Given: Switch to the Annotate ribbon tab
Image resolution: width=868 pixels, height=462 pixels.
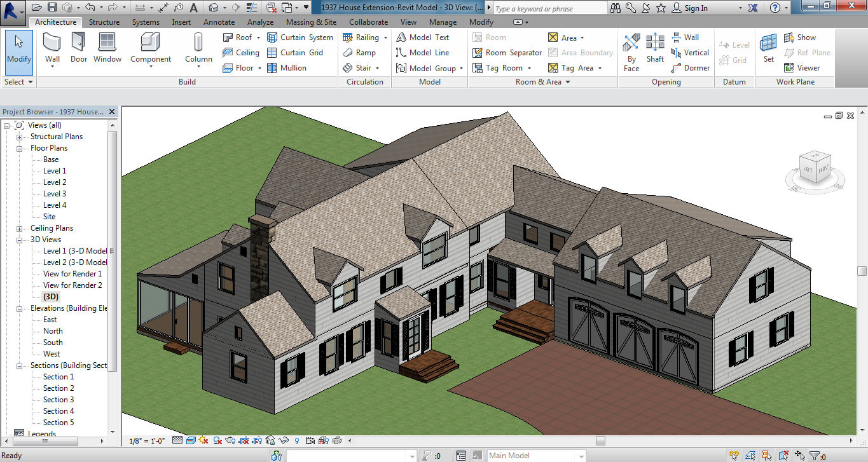Looking at the screenshot, I should pyautogui.click(x=219, y=22).
